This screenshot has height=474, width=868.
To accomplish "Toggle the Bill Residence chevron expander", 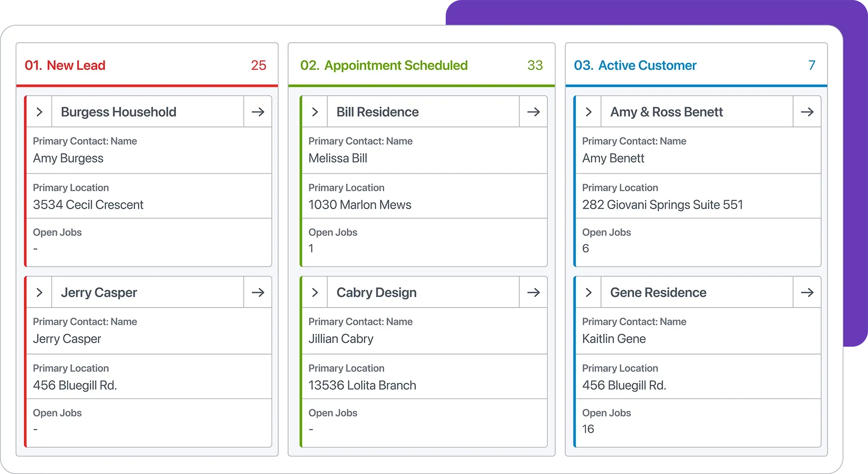I will click(x=315, y=112).
